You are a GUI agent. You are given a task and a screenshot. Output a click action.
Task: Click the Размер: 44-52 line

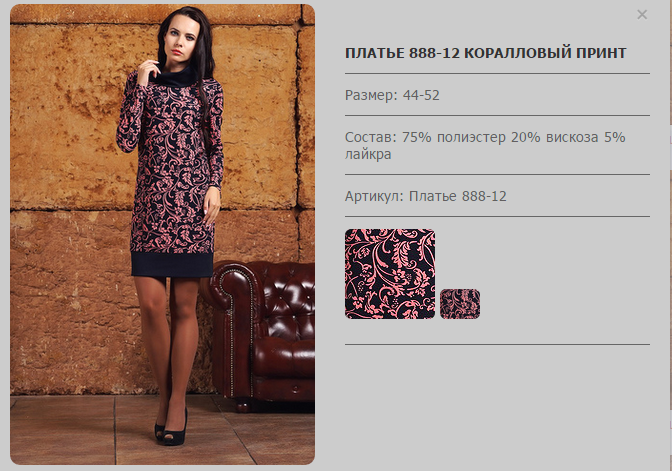(x=392, y=95)
